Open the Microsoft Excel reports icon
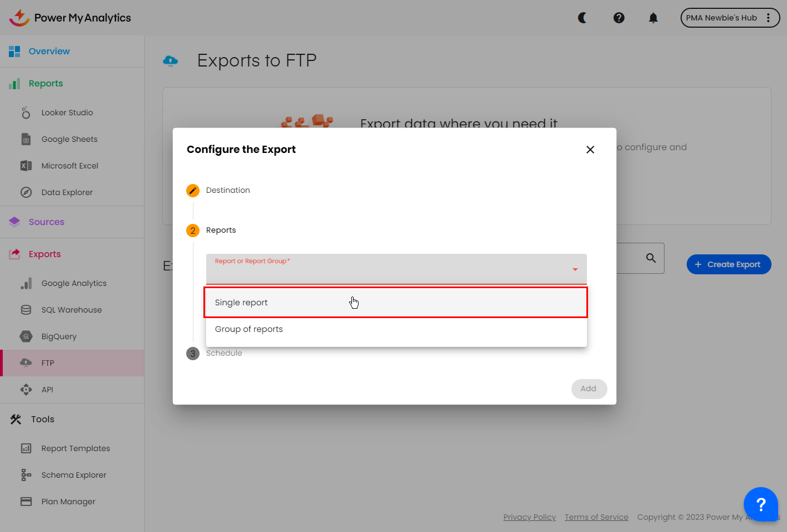This screenshot has height=532, width=787. pos(26,166)
